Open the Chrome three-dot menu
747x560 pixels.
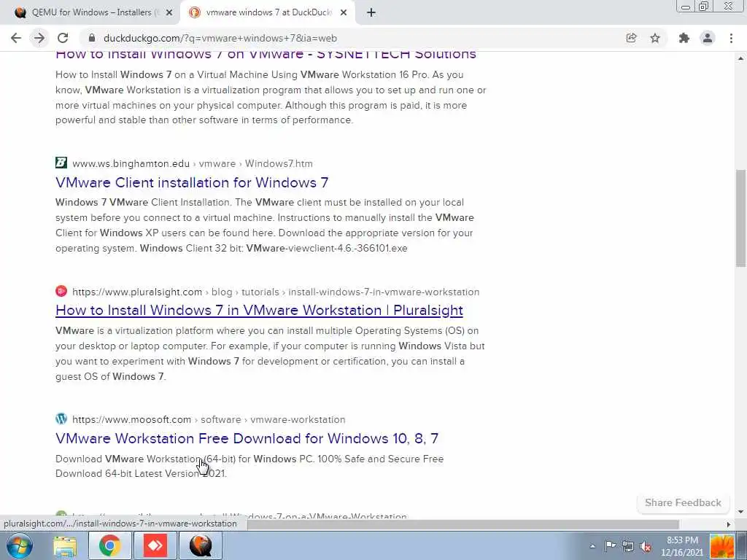coord(731,38)
